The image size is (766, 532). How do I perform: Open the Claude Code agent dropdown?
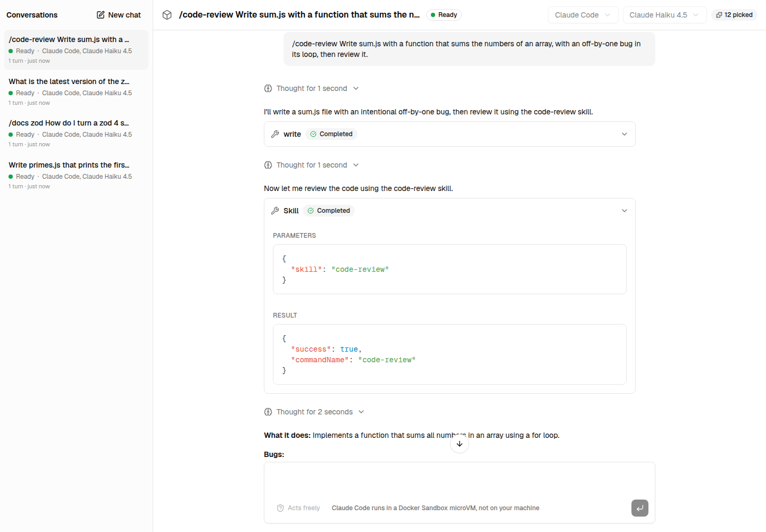click(x=583, y=15)
